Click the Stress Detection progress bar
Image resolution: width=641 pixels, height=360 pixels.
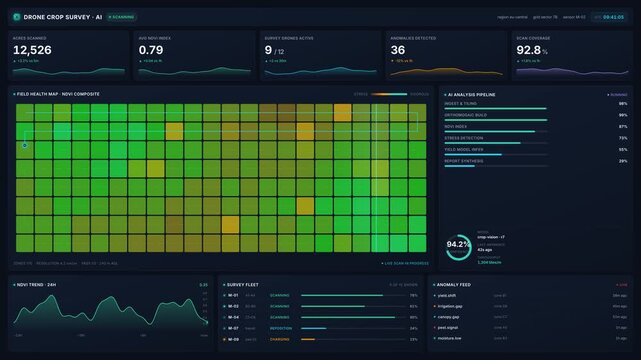pyautogui.click(x=495, y=143)
